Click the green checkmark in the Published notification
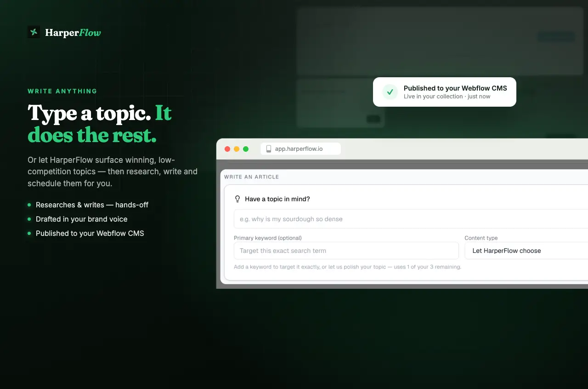Viewport: 588px width, 389px height. pos(390,92)
